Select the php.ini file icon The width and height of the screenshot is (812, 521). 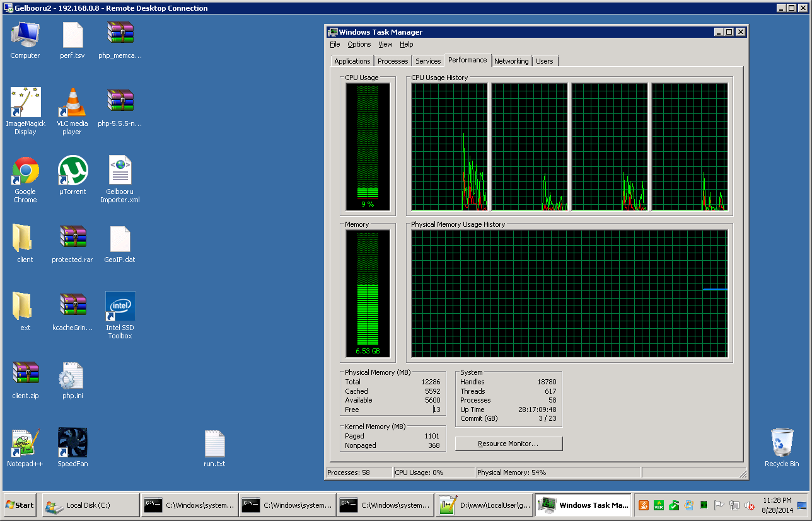[x=72, y=375]
